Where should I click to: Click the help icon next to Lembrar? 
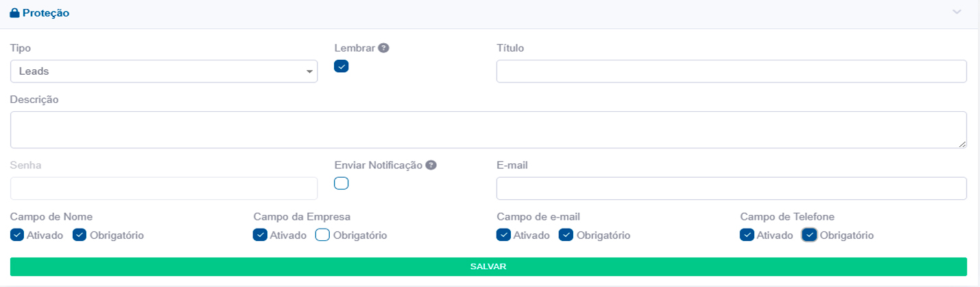point(384,48)
